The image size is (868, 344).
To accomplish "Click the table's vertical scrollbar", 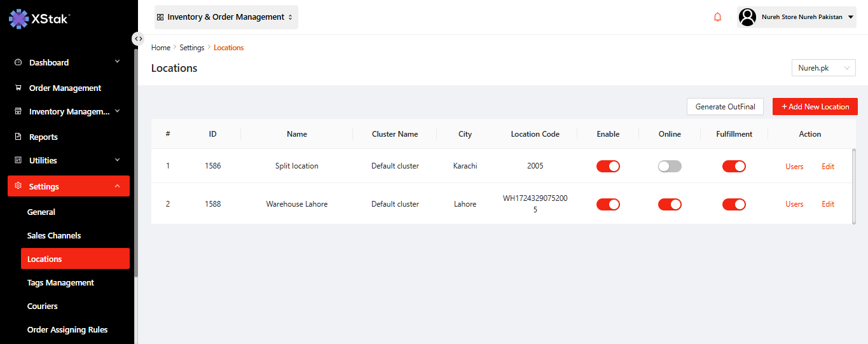I will click(x=853, y=184).
